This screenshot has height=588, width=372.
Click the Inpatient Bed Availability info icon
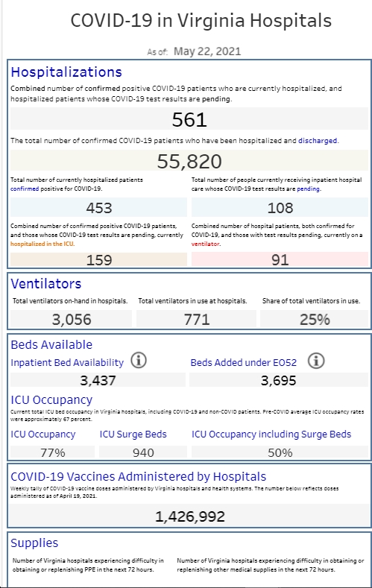(139, 361)
